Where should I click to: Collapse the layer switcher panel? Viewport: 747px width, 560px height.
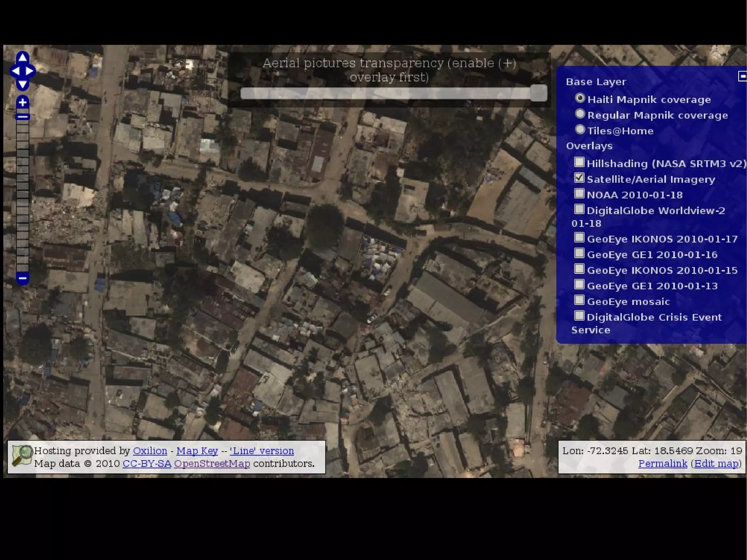[742, 76]
